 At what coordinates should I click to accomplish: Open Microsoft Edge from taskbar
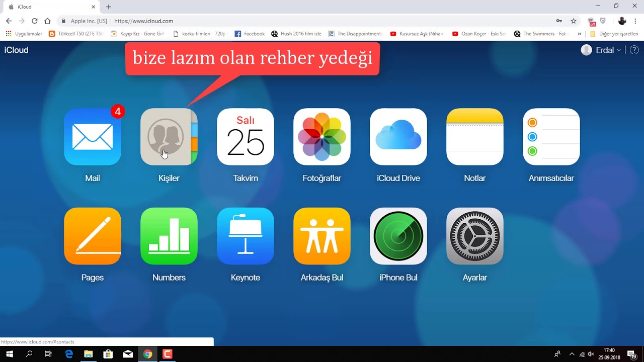69,354
